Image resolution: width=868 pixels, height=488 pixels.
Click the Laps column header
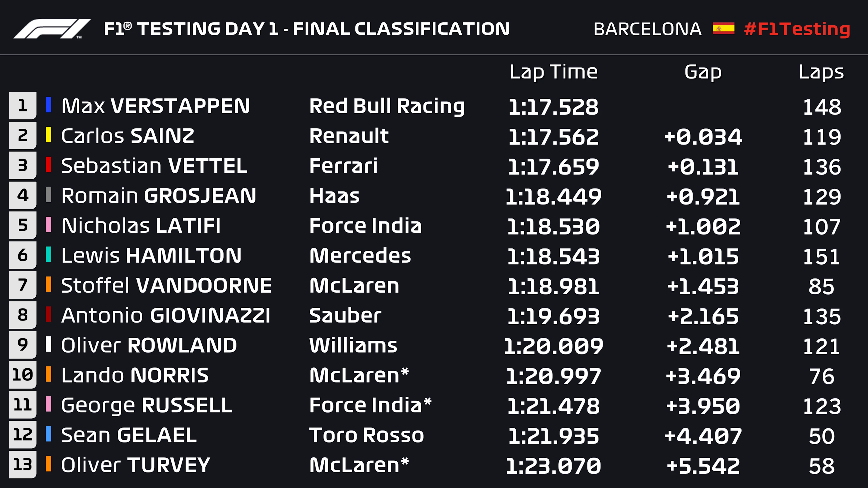(x=821, y=72)
